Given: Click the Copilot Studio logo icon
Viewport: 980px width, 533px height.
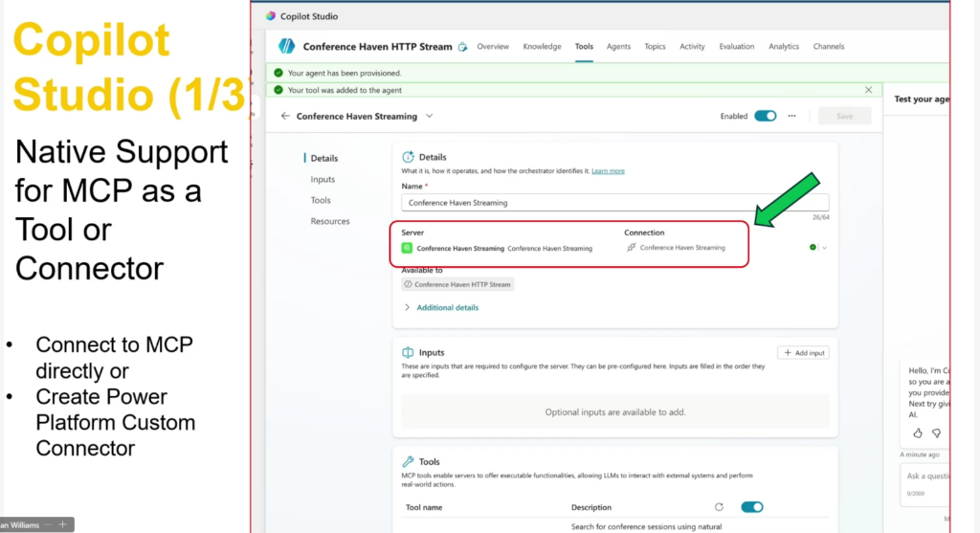Looking at the screenshot, I should click(x=271, y=16).
